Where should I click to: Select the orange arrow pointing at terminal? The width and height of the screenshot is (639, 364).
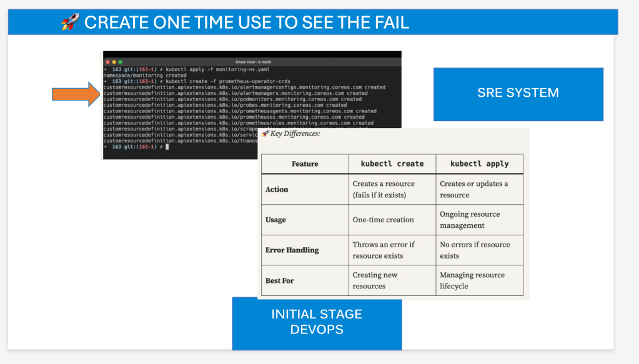pyautogui.click(x=76, y=94)
